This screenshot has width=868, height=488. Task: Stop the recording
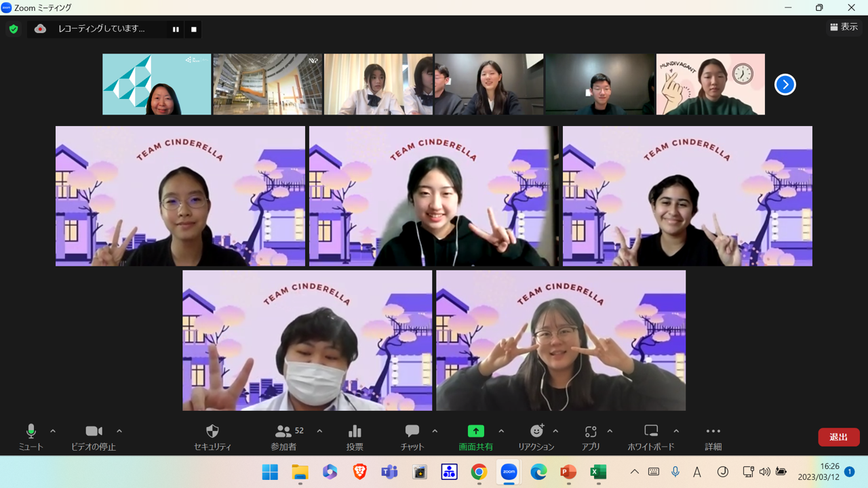(x=194, y=29)
